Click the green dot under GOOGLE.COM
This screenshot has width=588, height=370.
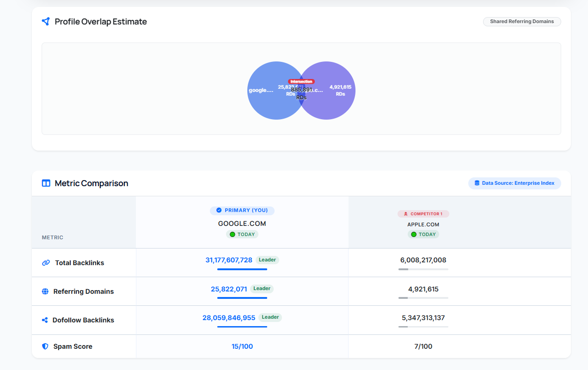[233, 234]
